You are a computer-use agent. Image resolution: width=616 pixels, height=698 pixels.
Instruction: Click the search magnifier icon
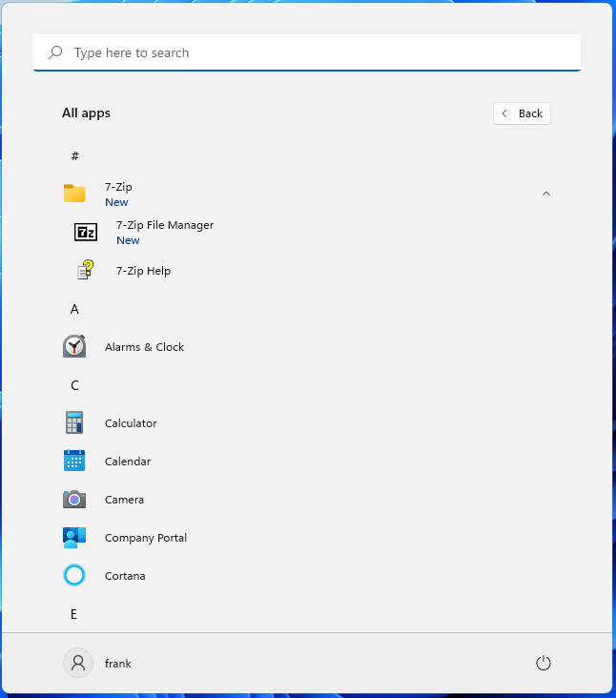[x=55, y=52]
